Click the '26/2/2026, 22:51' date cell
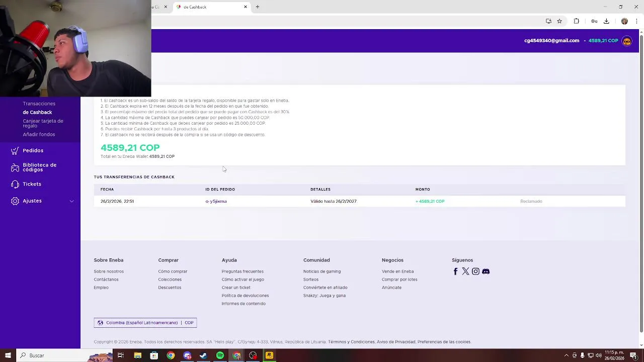The width and height of the screenshot is (644, 362). (x=117, y=201)
